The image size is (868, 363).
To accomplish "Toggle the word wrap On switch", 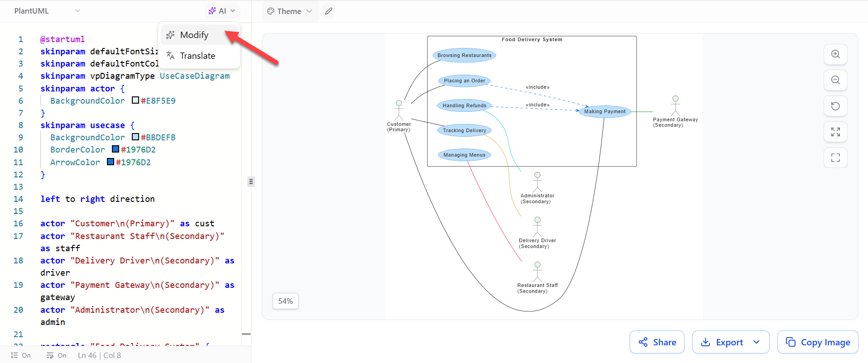I will [56, 355].
